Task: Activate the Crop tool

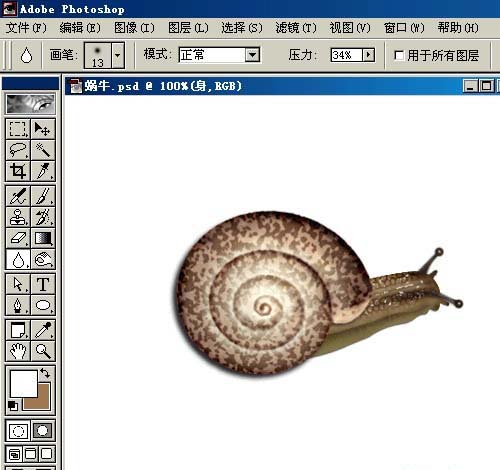Action: click(18, 171)
